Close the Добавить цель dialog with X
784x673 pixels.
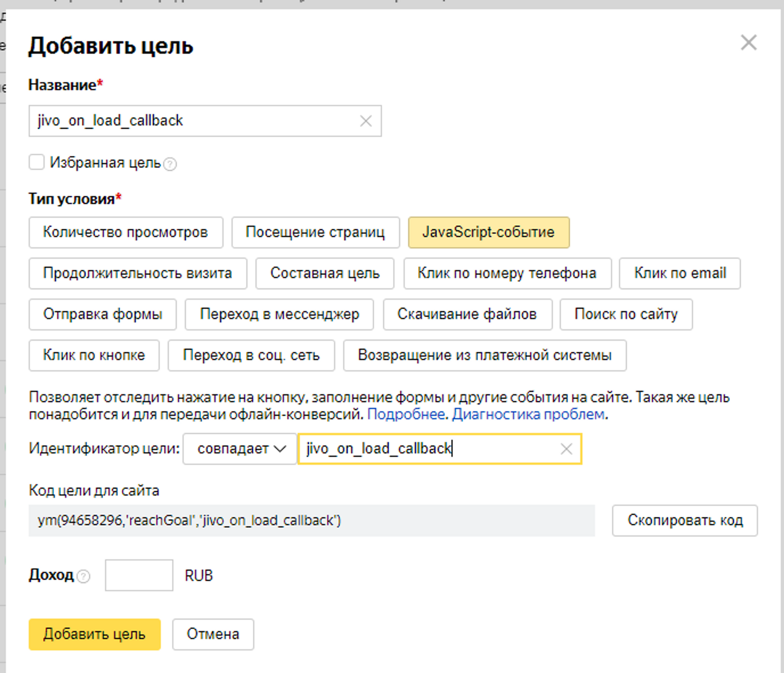(x=749, y=42)
